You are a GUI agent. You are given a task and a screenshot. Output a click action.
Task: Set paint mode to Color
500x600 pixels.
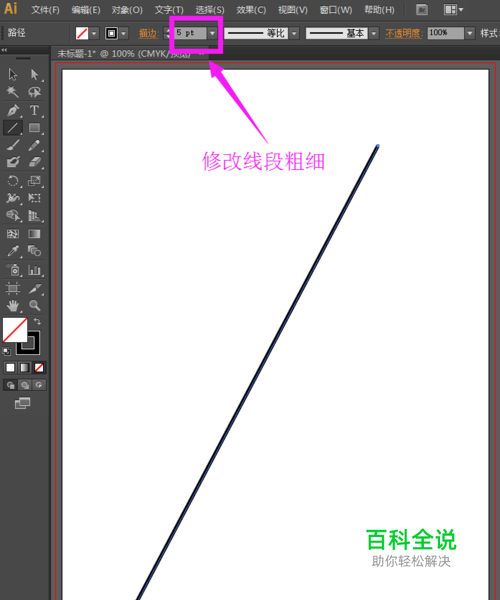click(x=10, y=368)
